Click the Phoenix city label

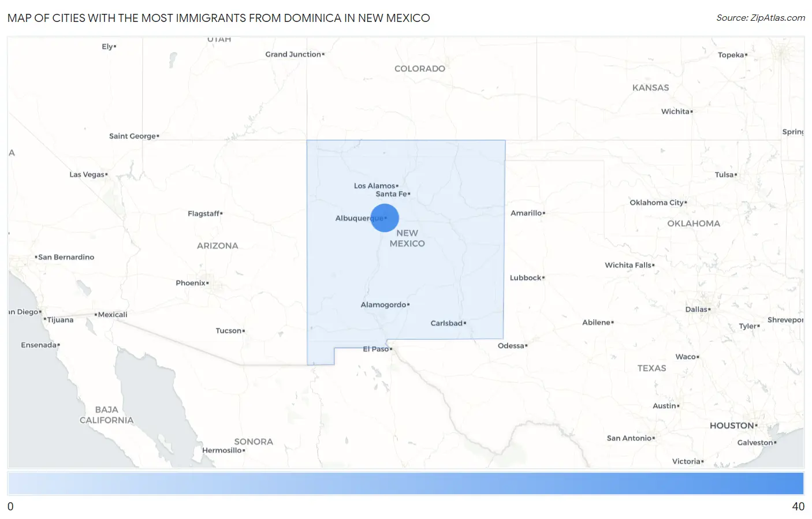[191, 283]
